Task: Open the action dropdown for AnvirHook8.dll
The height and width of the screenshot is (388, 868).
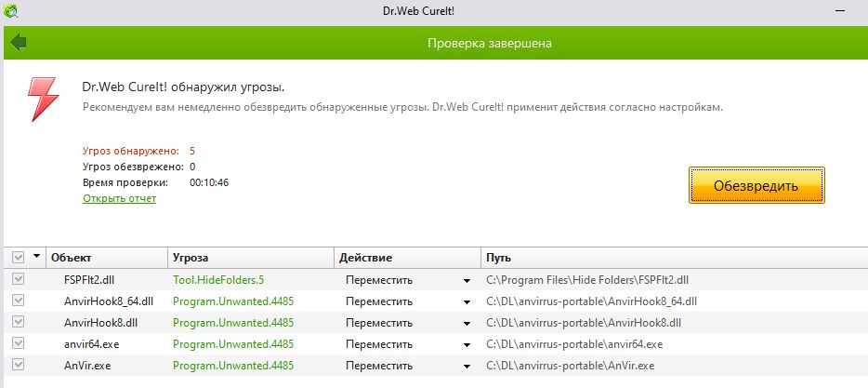Action: (x=467, y=323)
